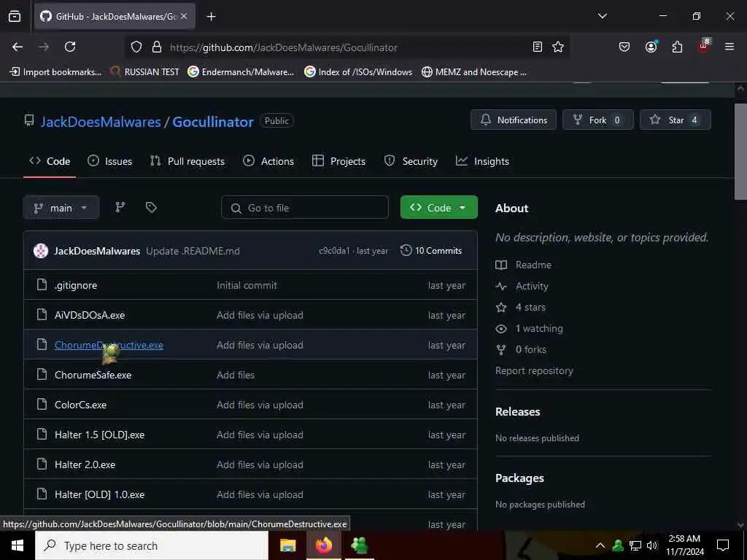Open the JackDoesMalwares commit avatar
The image size is (747, 560).
pyautogui.click(x=41, y=251)
